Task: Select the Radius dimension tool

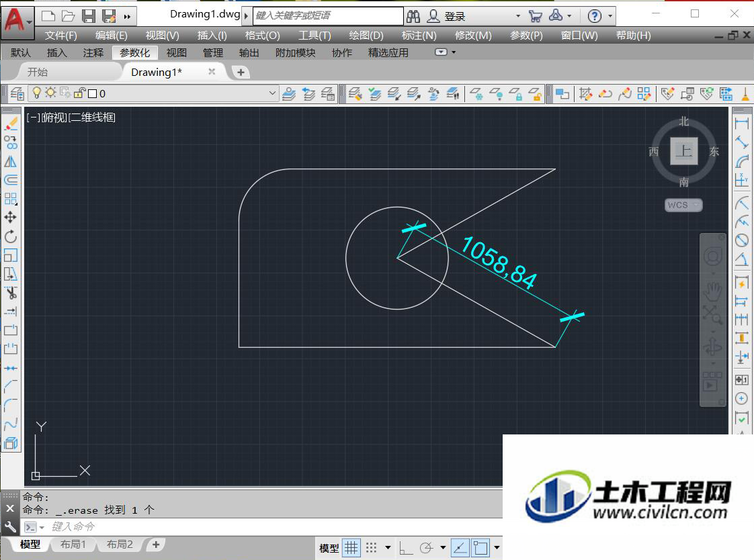Action: point(741,203)
